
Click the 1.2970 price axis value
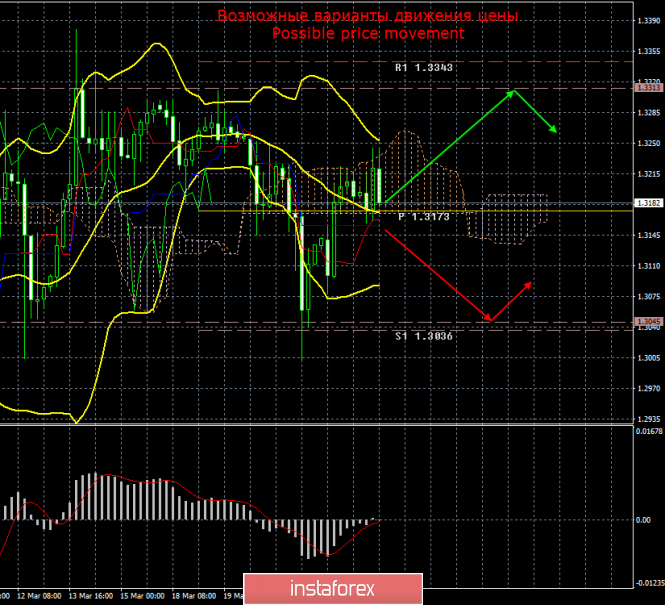[x=649, y=388]
